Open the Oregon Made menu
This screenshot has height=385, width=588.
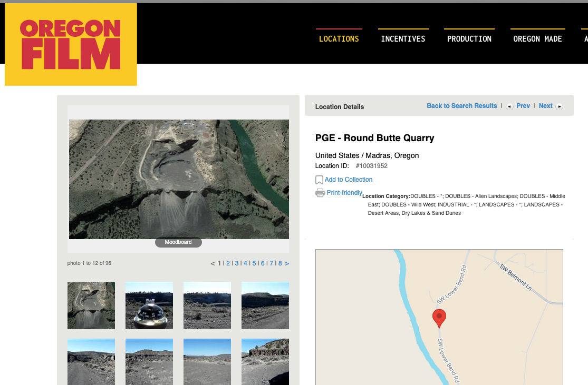click(x=537, y=39)
